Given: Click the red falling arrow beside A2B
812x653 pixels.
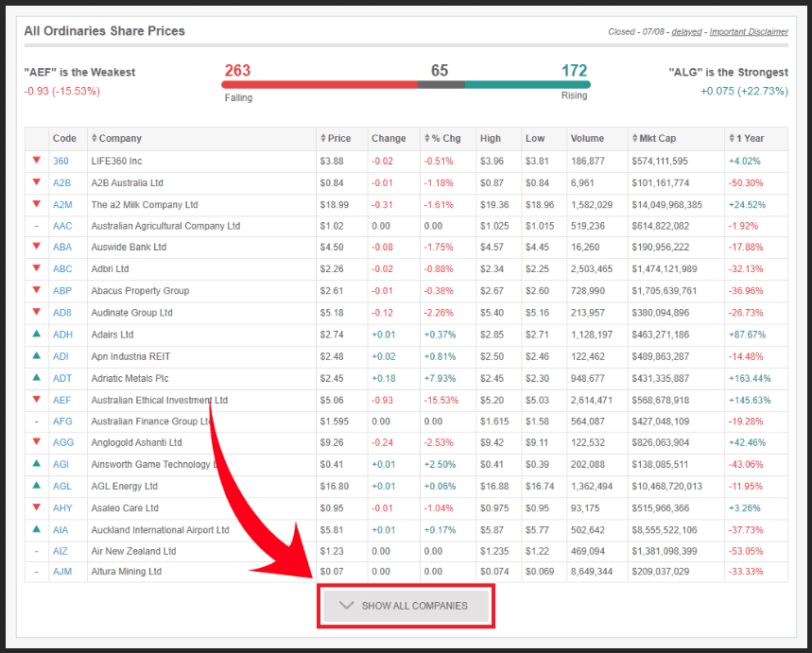Looking at the screenshot, I should click(x=36, y=181).
